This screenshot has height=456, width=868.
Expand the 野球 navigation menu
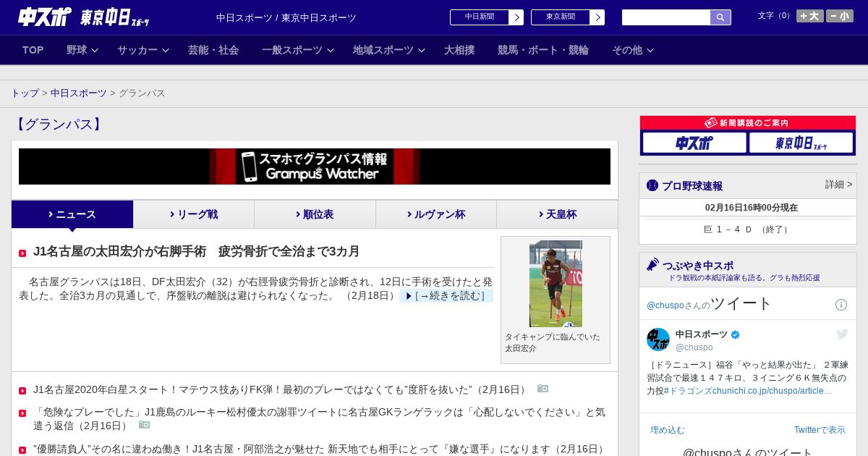click(82, 50)
